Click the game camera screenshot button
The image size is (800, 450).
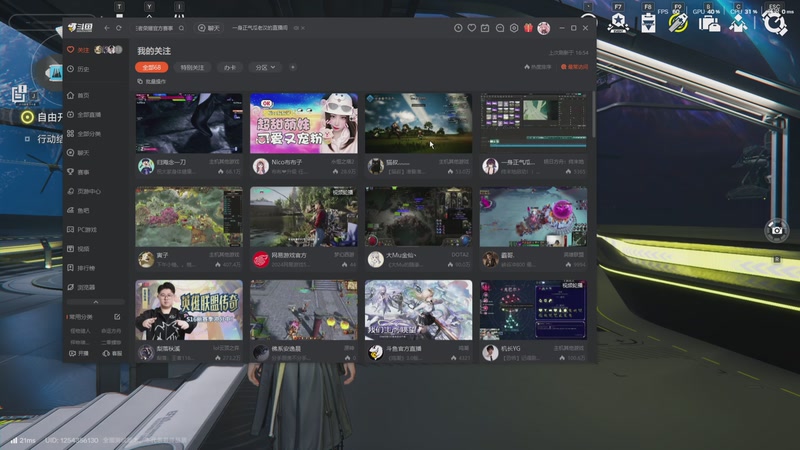(x=777, y=230)
